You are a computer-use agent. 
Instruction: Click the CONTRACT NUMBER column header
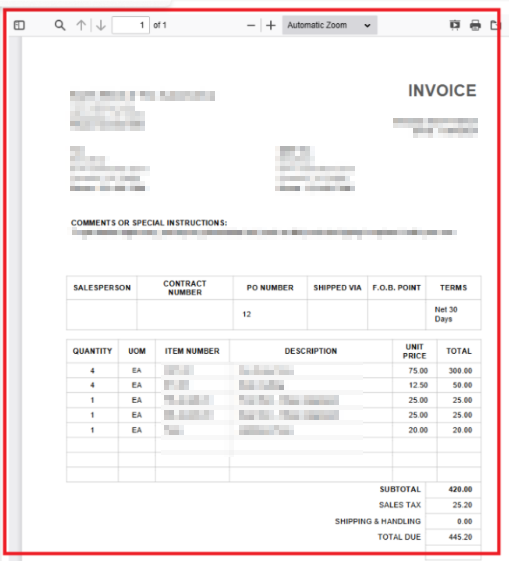pos(185,288)
